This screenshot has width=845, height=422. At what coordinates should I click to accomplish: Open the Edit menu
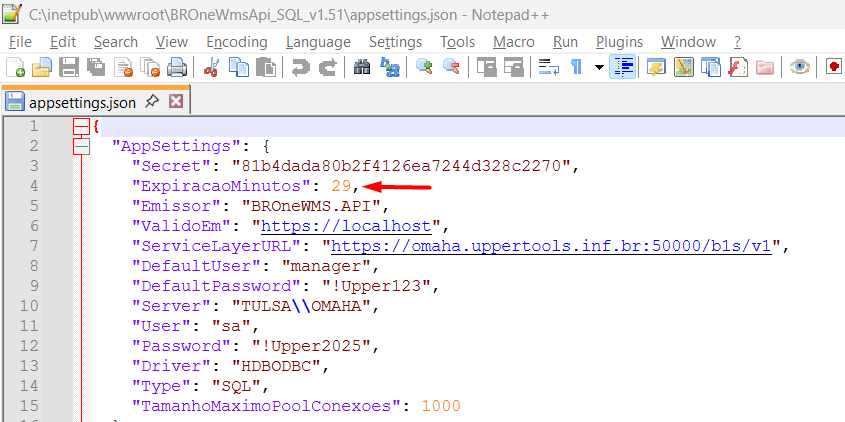pos(63,42)
